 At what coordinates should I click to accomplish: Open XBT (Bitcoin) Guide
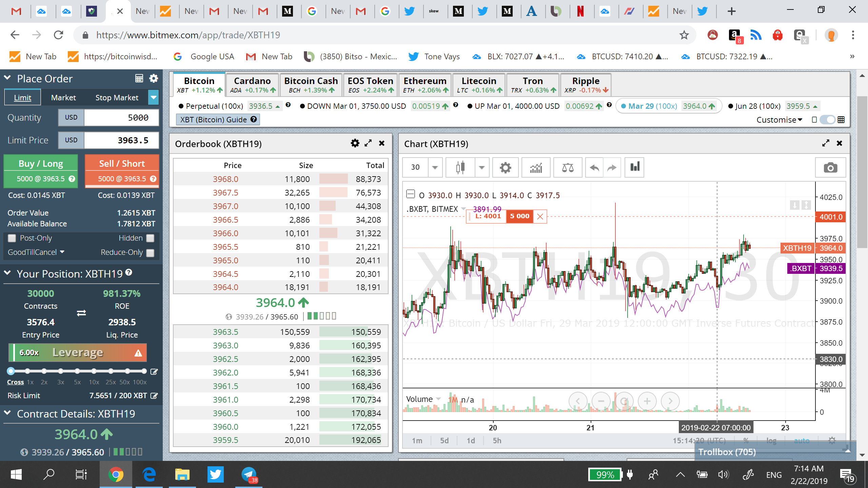218,119
